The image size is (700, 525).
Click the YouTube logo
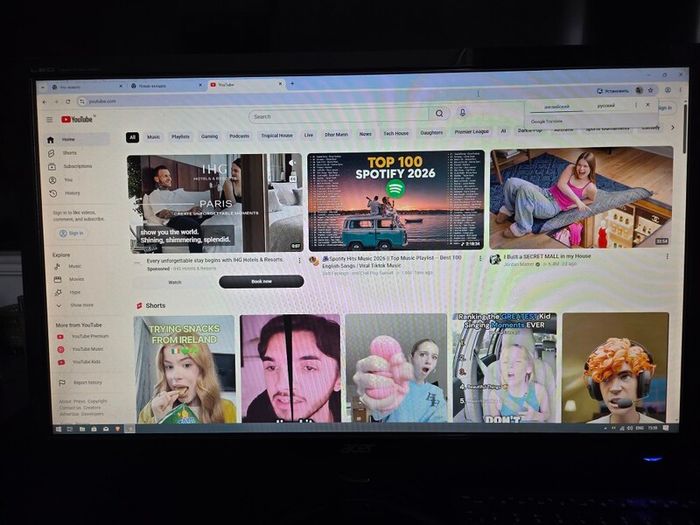[x=77, y=119]
